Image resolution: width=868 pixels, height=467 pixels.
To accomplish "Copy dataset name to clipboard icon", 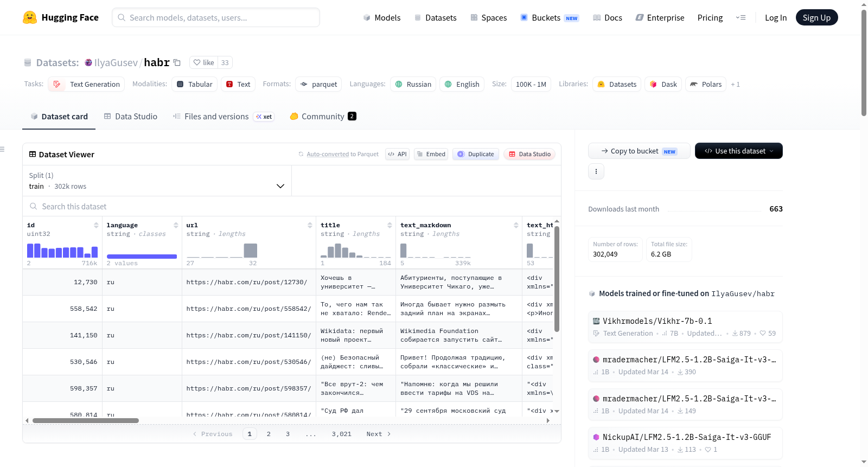I will (x=177, y=62).
